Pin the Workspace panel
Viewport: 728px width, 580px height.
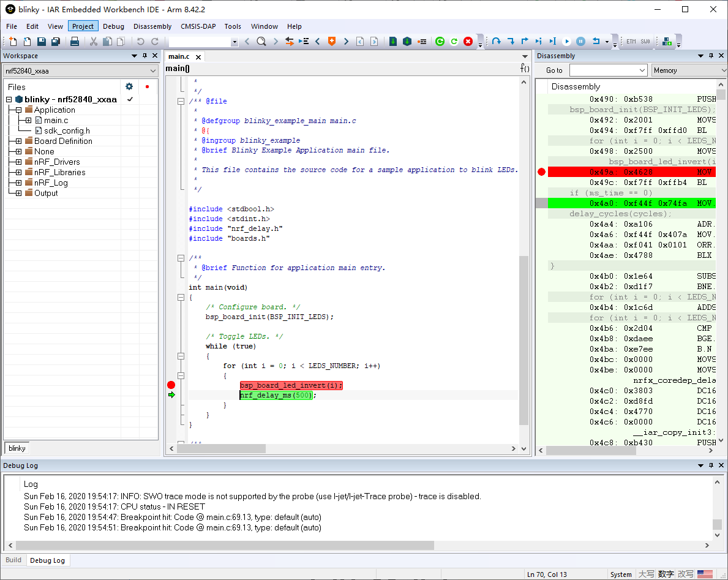pos(145,56)
